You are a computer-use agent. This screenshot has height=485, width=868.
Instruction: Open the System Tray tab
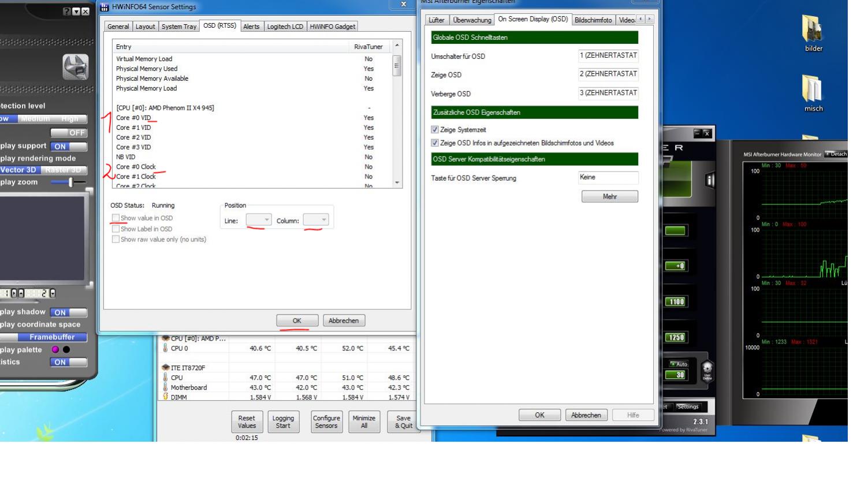(179, 27)
